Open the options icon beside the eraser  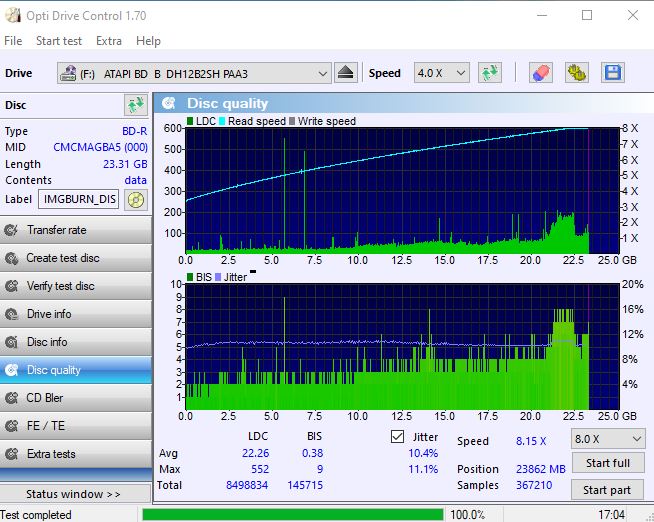pos(576,73)
